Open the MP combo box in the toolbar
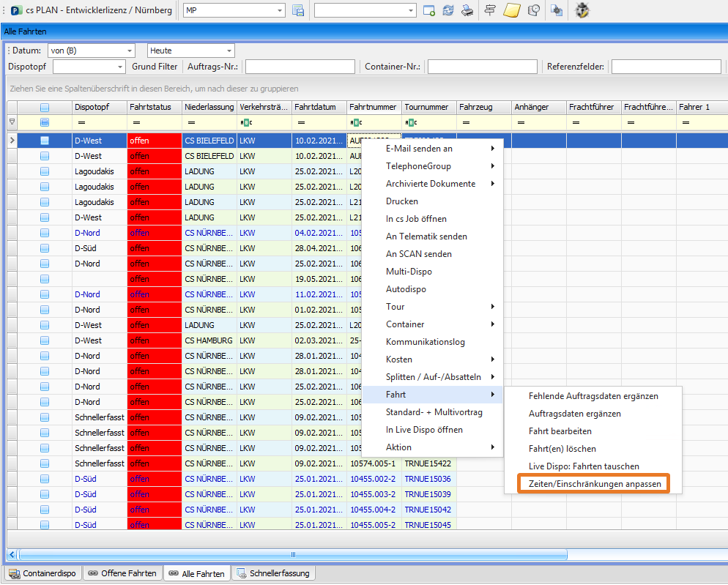This screenshot has height=585, width=728. [280, 10]
